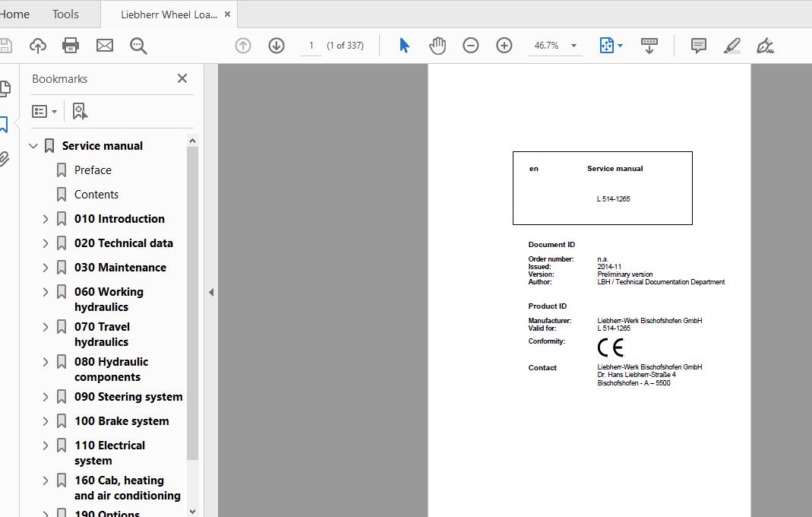The image size is (812, 517).
Task: Collapse navigation pane with left arrow
Action: pos(210,293)
